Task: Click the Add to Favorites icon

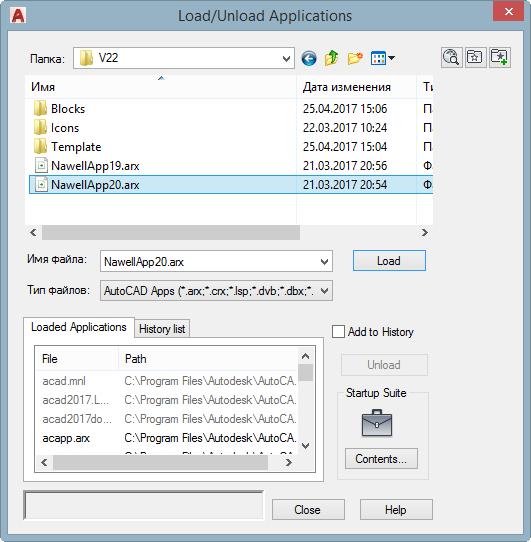Action: [x=500, y=57]
